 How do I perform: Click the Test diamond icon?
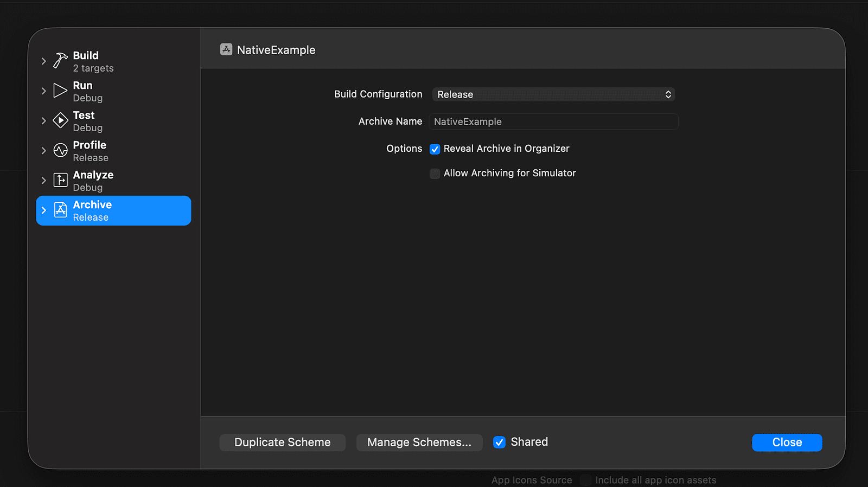pyautogui.click(x=60, y=120)
